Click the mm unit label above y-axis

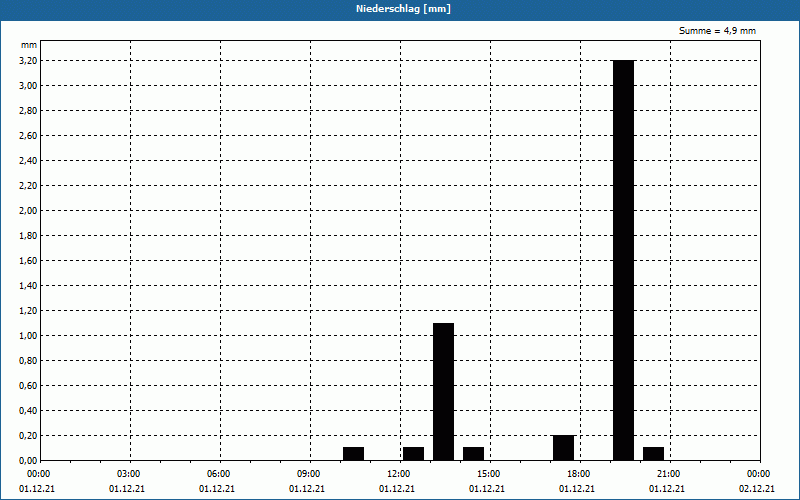click(x=29, y=45)
